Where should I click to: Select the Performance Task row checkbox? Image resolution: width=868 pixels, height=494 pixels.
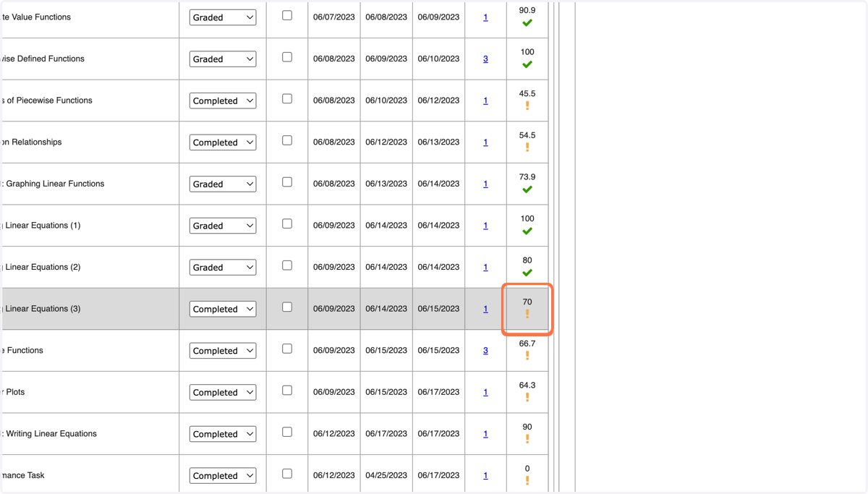[287, 474]
